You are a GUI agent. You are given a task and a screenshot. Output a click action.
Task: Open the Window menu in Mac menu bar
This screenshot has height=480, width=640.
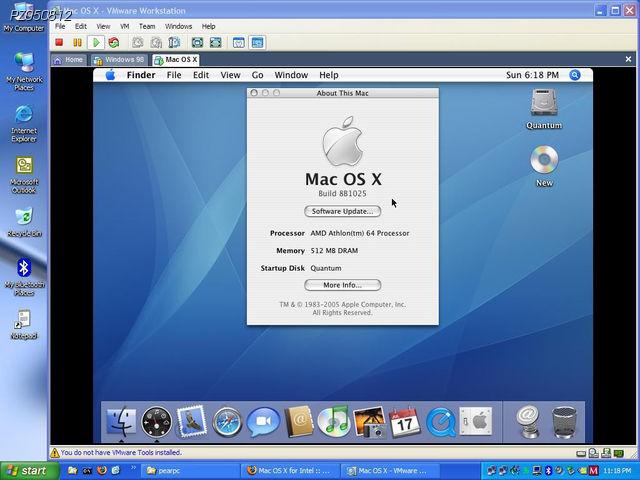point(291,75)
